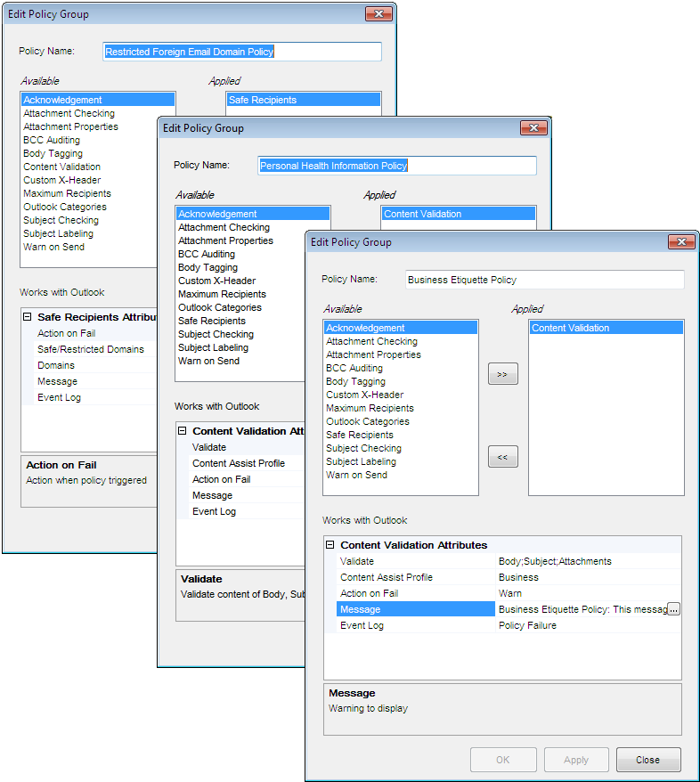Click the Business Etiquette Policy message value
The image size is (700, 782).
pos(582,609)
